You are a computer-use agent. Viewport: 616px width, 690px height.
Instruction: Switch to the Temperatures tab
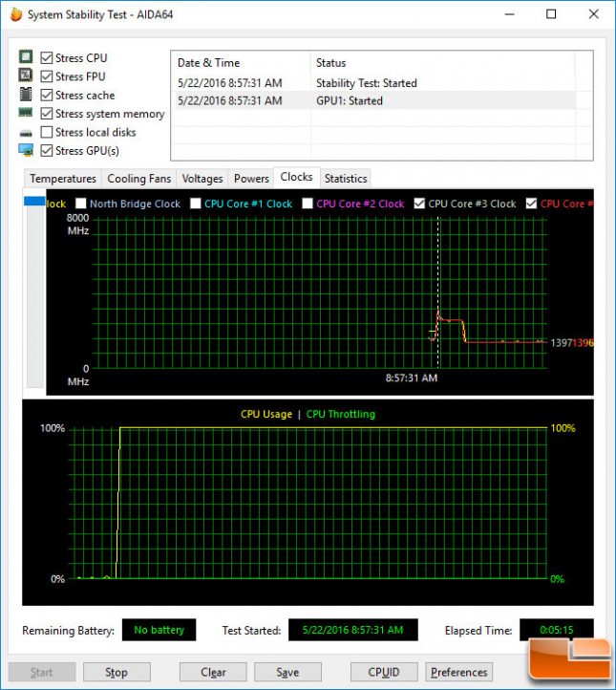(63, 178)
